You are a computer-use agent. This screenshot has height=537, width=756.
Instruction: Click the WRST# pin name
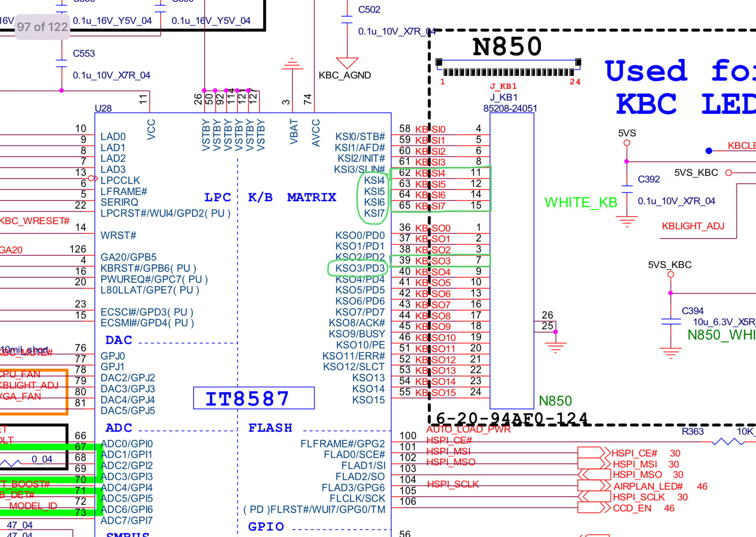tap(118, 235)
